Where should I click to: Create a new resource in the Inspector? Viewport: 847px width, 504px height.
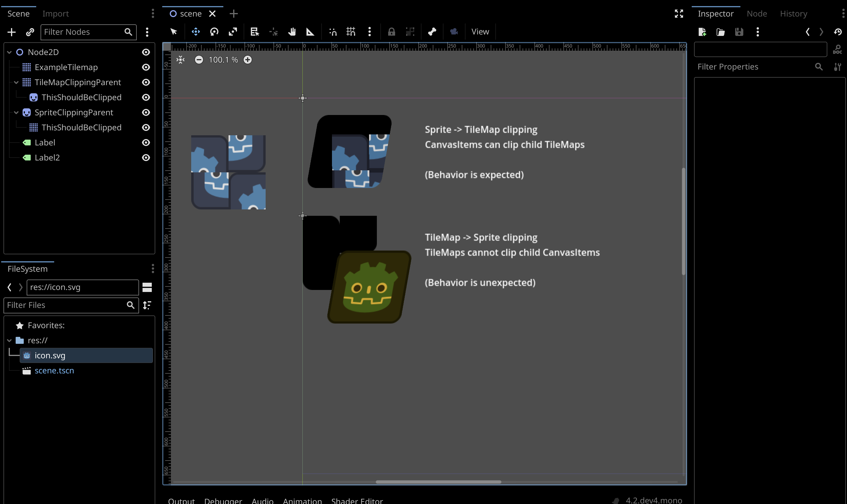click(702, 32)
